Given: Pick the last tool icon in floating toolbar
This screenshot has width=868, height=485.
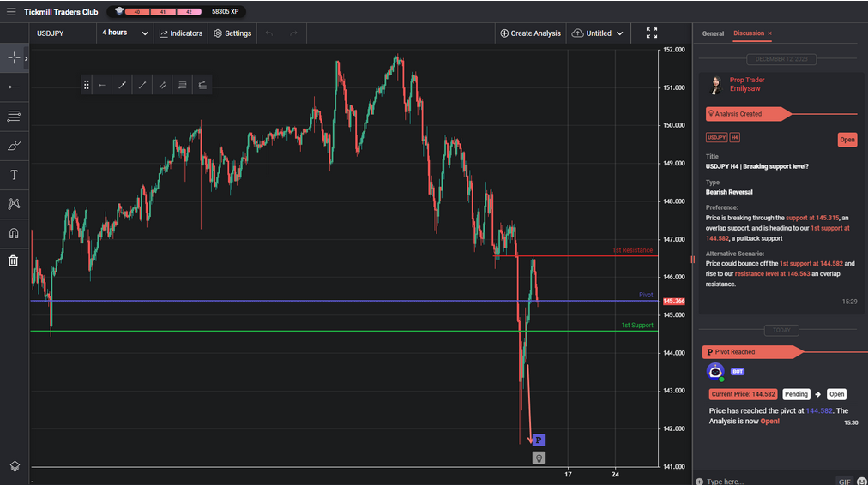Looking at the screenshot, I should point(202,85).
